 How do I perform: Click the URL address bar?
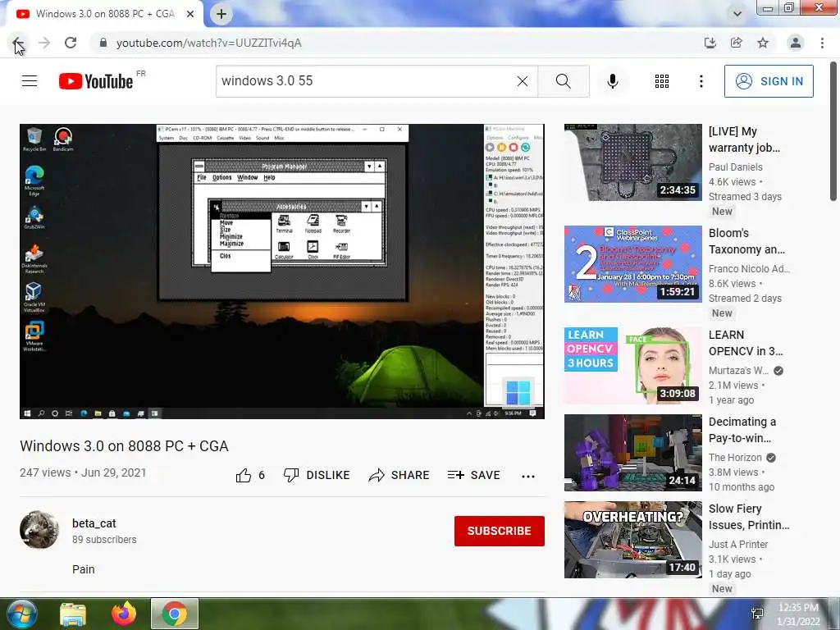click(x=396, y=43)
